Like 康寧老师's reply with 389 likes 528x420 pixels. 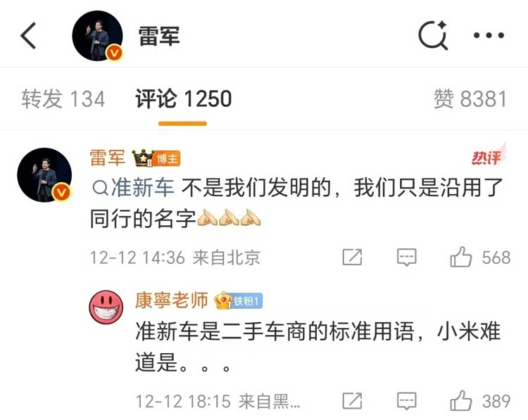coord(481,401)
